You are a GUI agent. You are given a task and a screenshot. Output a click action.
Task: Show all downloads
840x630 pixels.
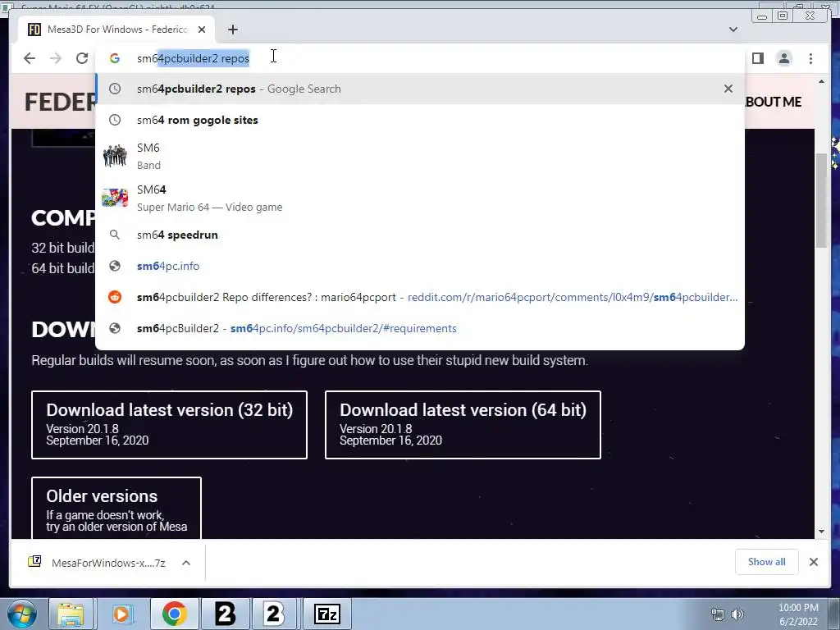coord(767,561)
